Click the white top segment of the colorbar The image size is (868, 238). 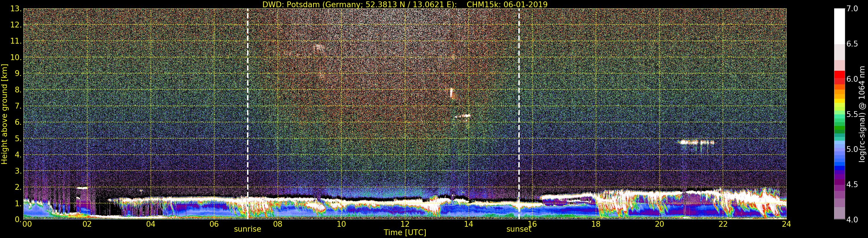pos(839,26)
